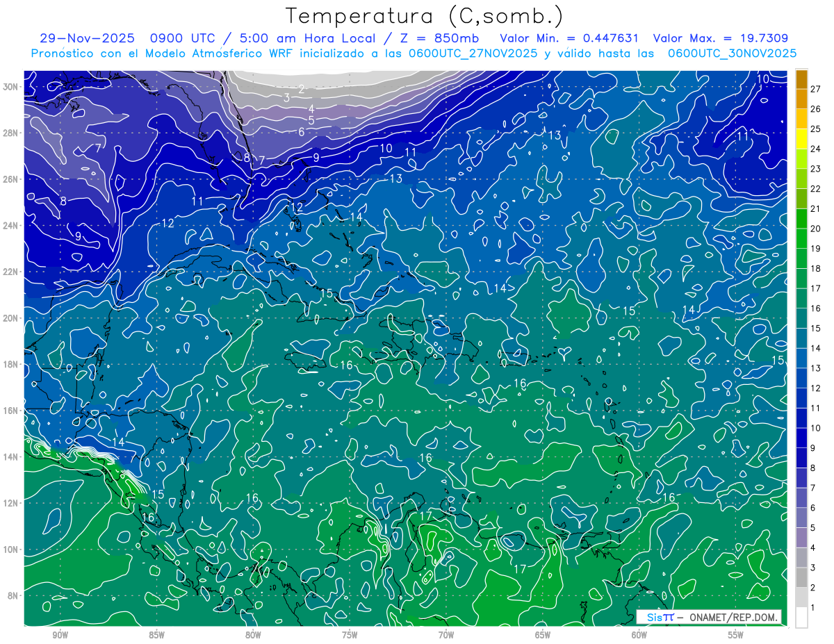Click the legend value "4" on the color bar

click(813, 548)
